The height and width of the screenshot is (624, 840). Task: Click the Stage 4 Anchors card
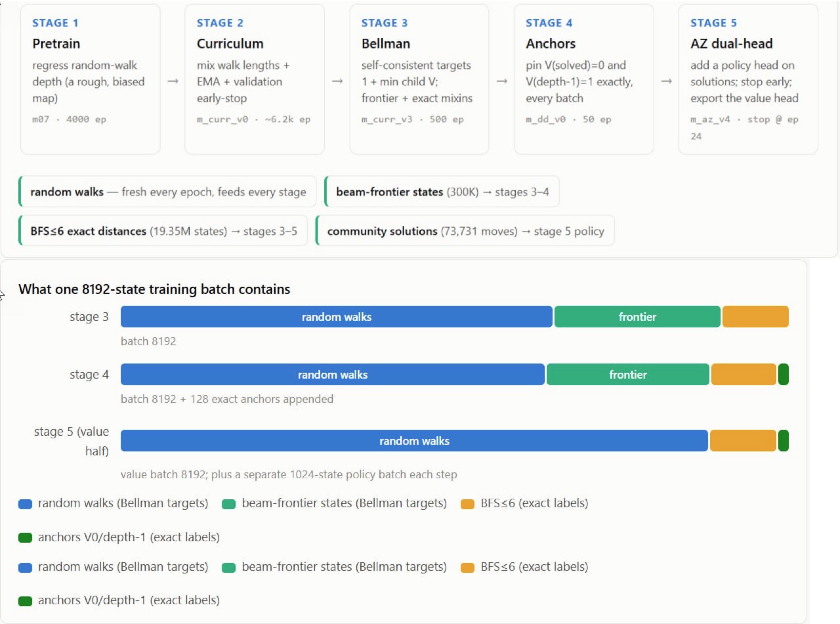coord(584,79)
